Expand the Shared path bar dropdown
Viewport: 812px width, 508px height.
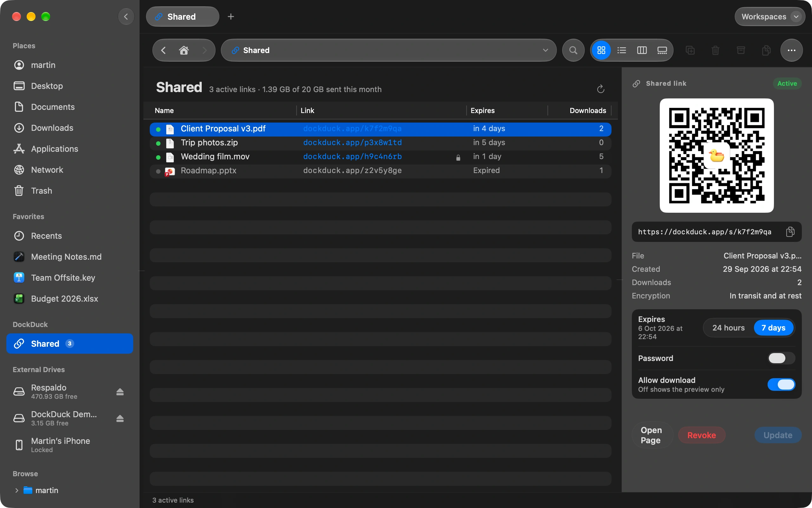tap(545, 50)
